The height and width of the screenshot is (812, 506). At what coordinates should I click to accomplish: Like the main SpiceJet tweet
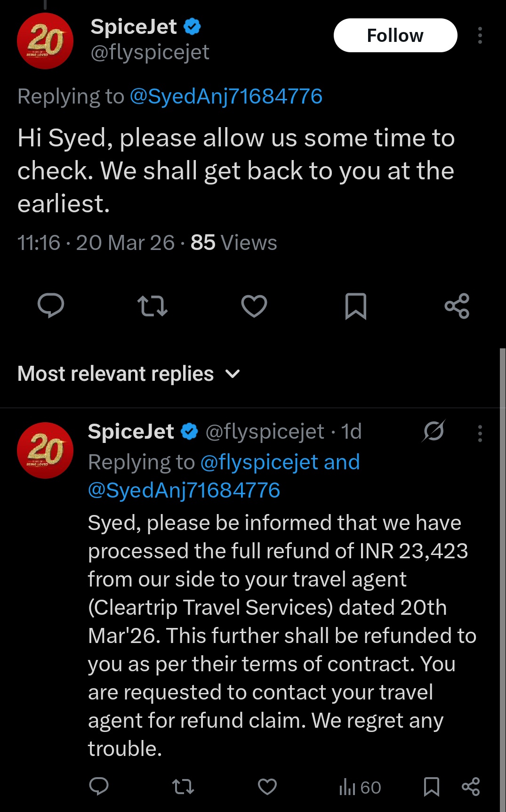[254, 306]
